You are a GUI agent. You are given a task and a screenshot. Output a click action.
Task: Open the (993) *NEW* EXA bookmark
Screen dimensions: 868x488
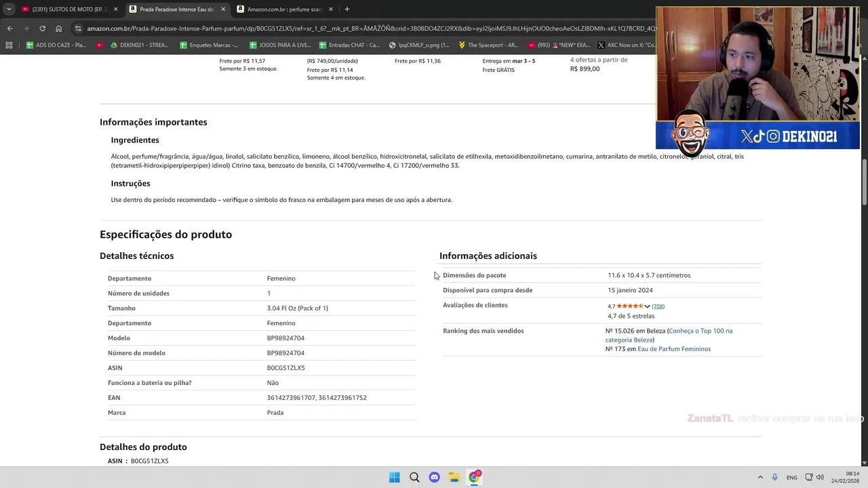click(559, 45)
